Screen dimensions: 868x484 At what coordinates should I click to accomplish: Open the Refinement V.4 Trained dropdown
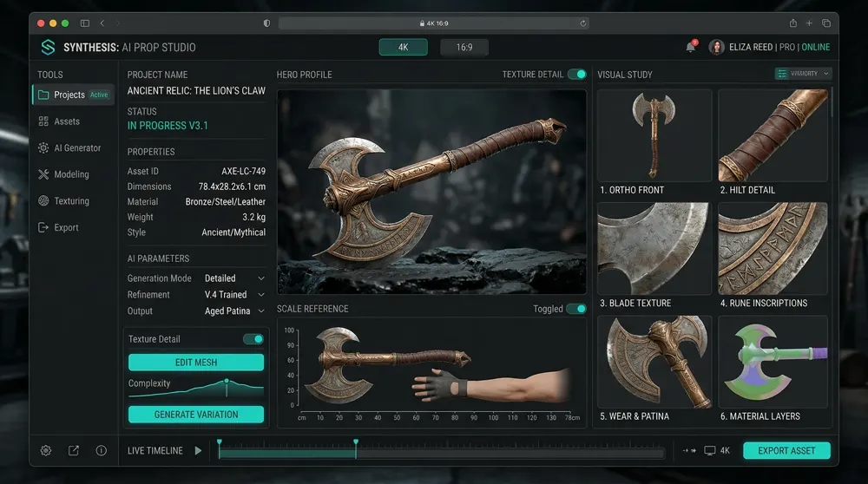click(234, 295)
